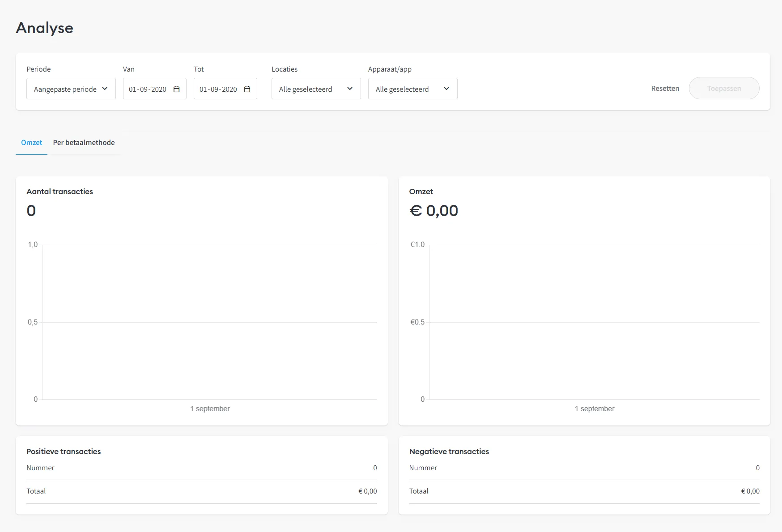
Task: Open the calendar picker in Van field
Action: coord(176,89)
